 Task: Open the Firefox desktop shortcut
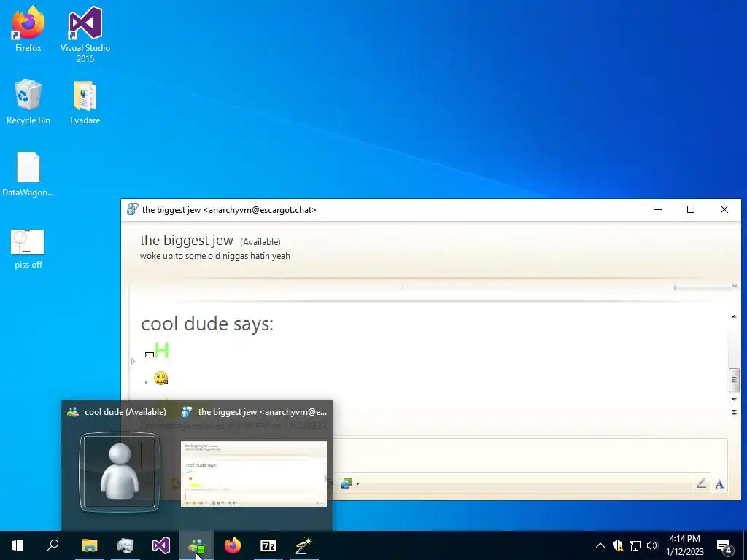[28, 29]
